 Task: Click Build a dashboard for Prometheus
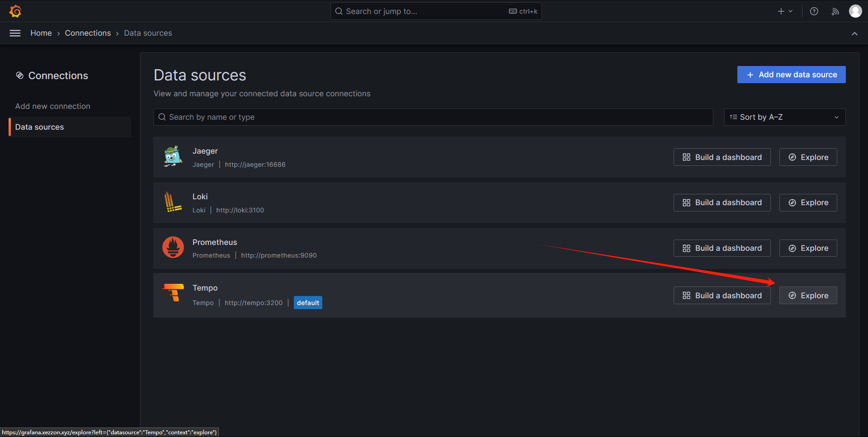click(722, 248)
